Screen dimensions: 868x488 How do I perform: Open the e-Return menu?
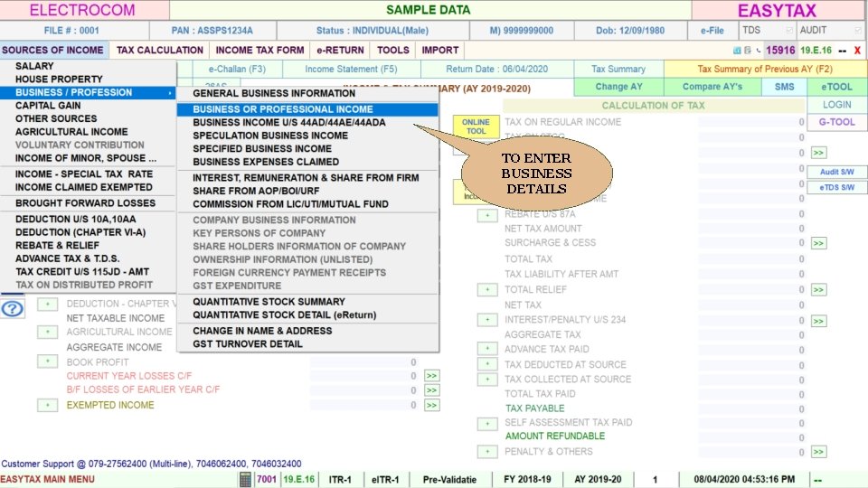tap(341, 51)
